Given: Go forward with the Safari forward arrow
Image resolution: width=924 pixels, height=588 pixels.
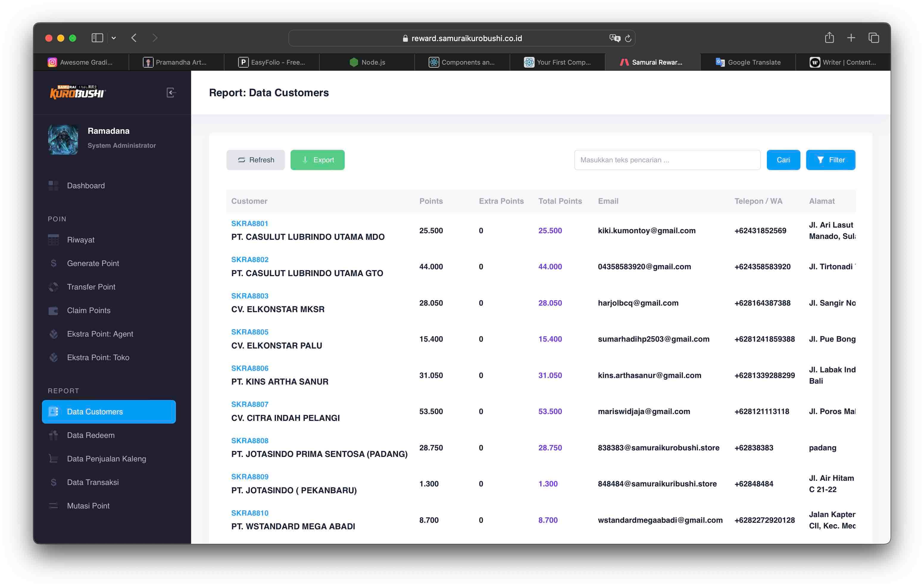Looking at the screenshot, I should (154, 38).
